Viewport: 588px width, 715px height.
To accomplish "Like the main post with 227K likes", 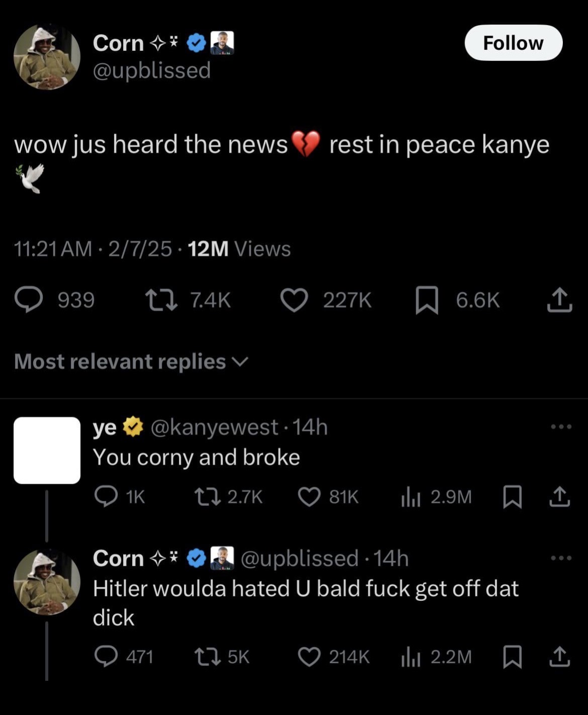I will click(294, 300).
